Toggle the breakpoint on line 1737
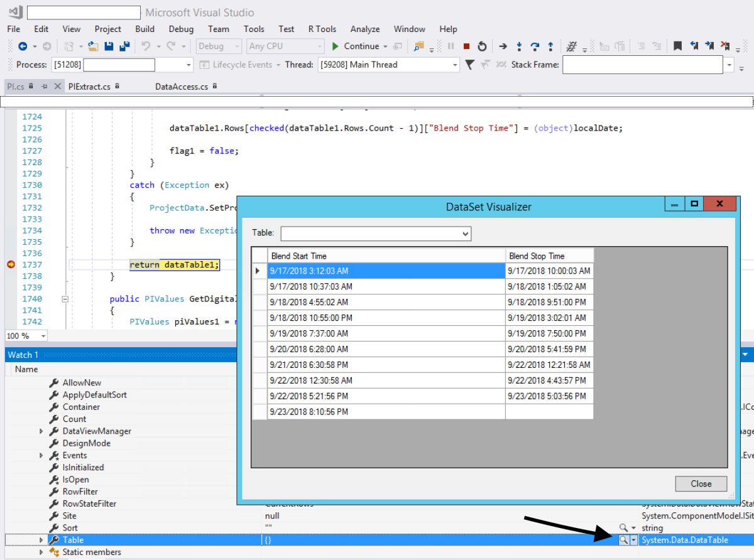Viewport: 754px width, 560px height. coord(11,265)
